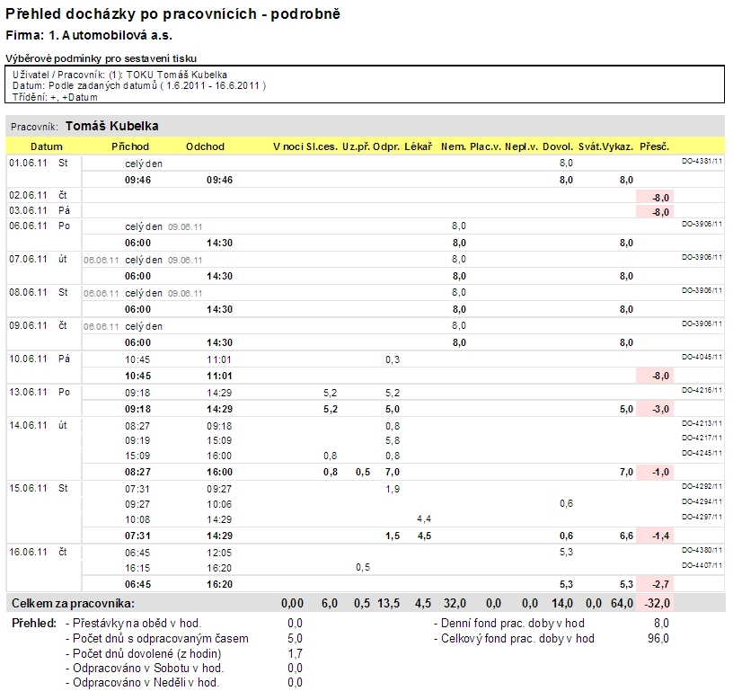
Task: Open document reference DO-4045/11
Action: [702, 357]
